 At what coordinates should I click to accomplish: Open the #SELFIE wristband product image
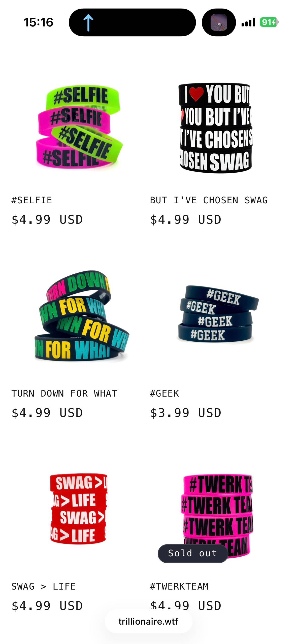click(79, 127)
